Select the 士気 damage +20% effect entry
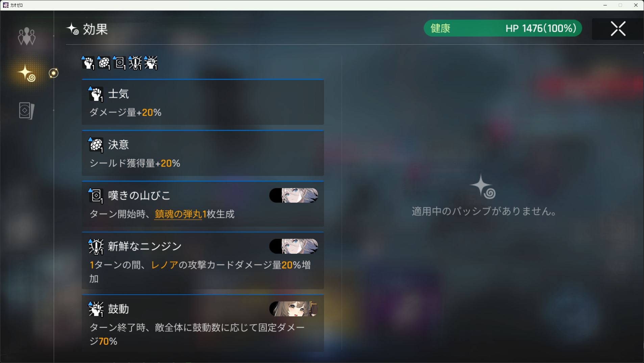 coord(203,102)
